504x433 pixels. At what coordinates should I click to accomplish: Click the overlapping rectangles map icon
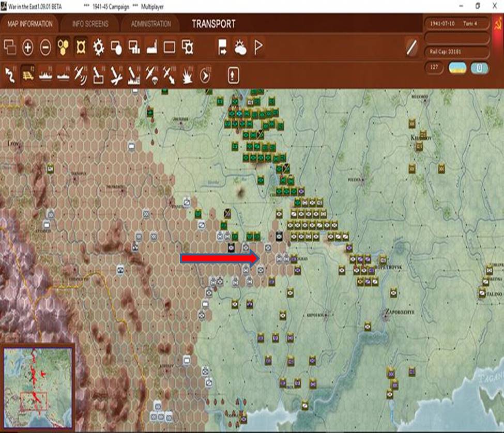(x=10, y=48)
